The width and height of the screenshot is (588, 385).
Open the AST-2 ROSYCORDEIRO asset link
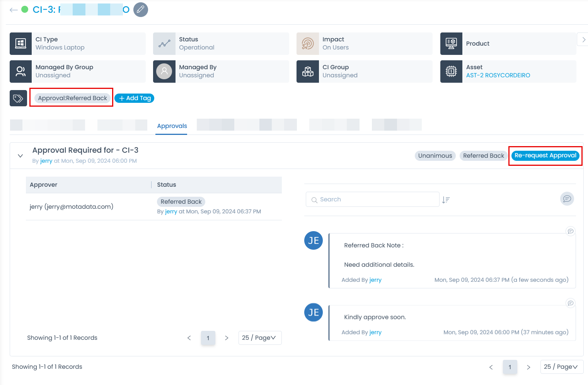pos(498,75)
